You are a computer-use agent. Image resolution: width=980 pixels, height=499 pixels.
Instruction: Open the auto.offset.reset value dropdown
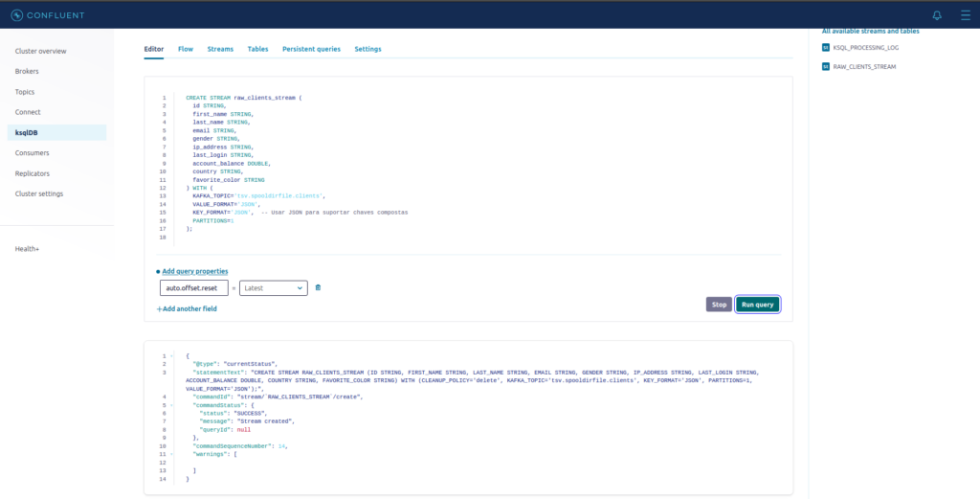[273, 287]
